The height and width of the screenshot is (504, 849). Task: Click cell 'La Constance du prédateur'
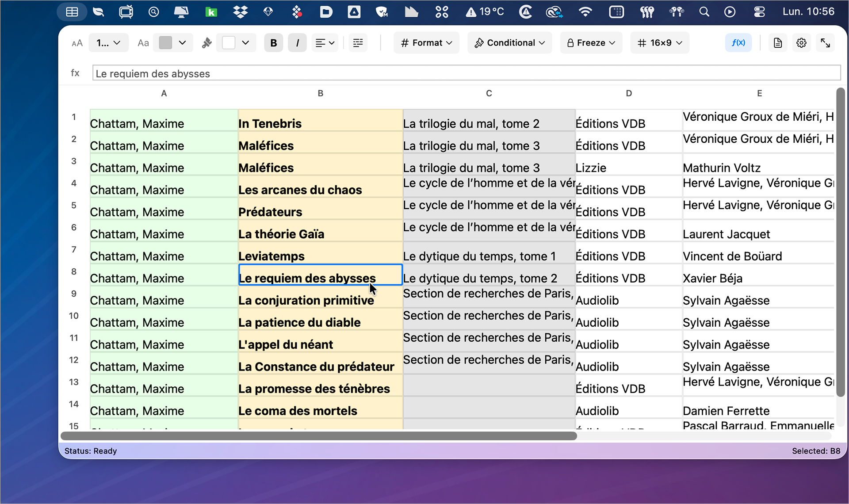pyautogui.click(x=320, y=363)
